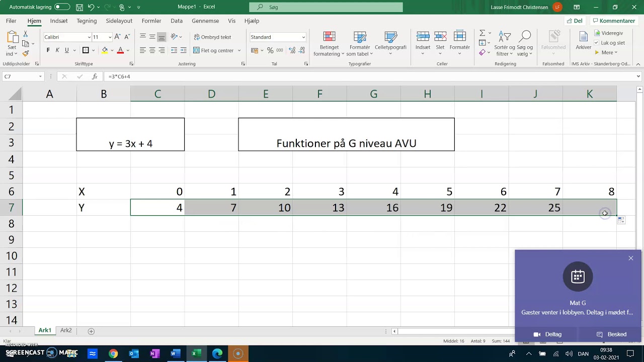
Task: Open the Windows notification center icon
Action: [x=630, y=354]
